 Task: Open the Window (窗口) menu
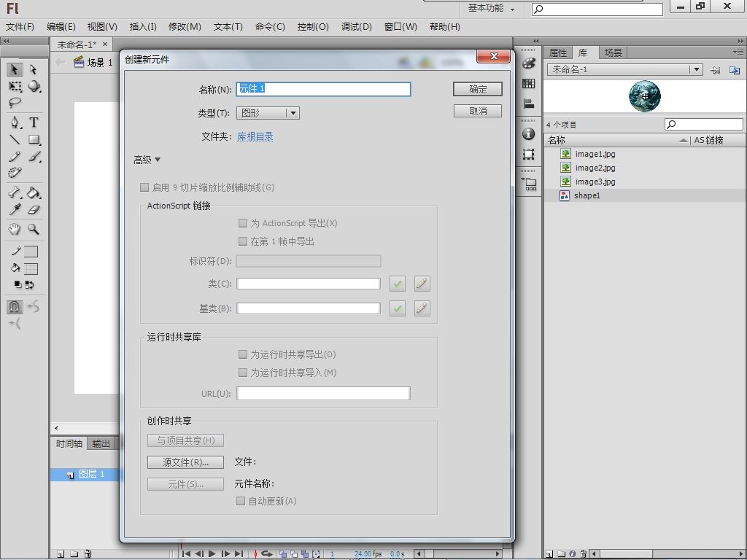400,27
